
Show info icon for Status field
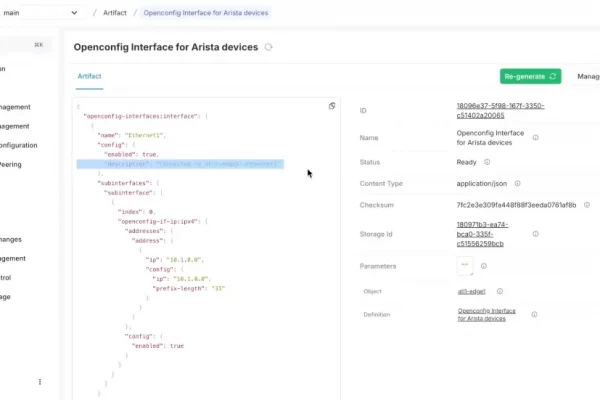pyautogui.click(x=487, y=162)
